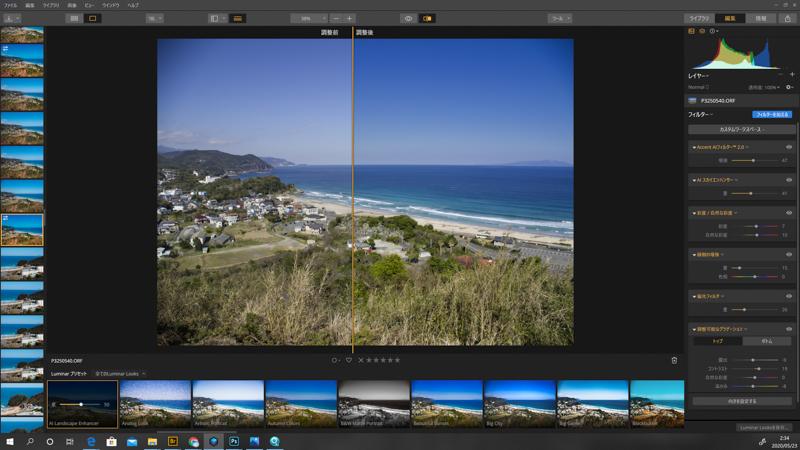Remove the layer with the minus icon
This screenshot has height=450, width=800.
coord(780,74)
